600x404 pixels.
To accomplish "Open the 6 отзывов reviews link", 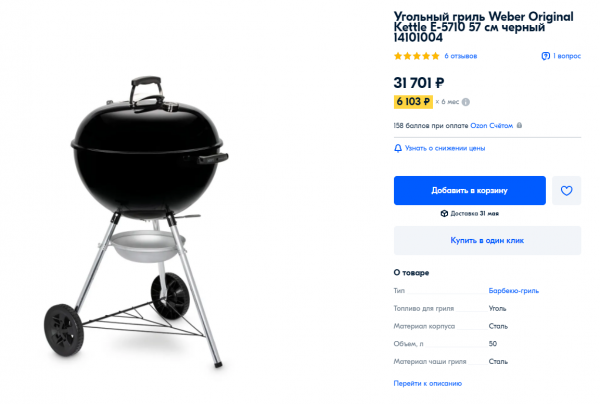I will pyautogui.click(x=461, y=56).
